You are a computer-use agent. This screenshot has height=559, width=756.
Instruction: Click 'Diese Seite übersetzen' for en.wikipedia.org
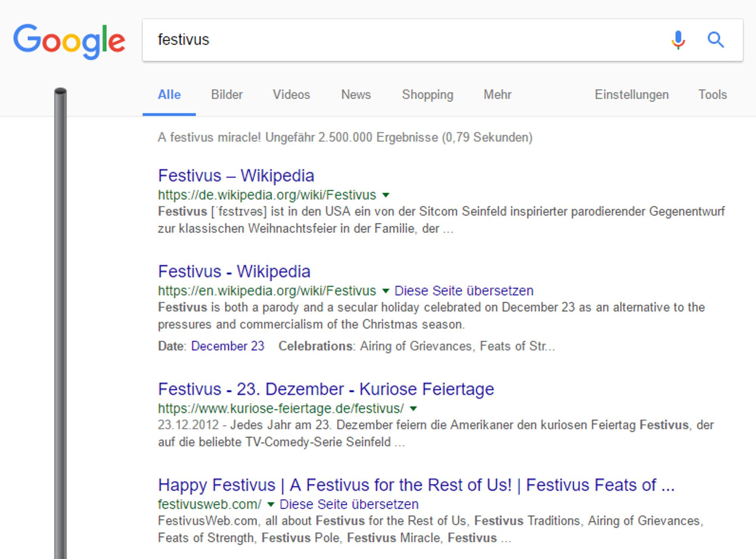(464, 291)
